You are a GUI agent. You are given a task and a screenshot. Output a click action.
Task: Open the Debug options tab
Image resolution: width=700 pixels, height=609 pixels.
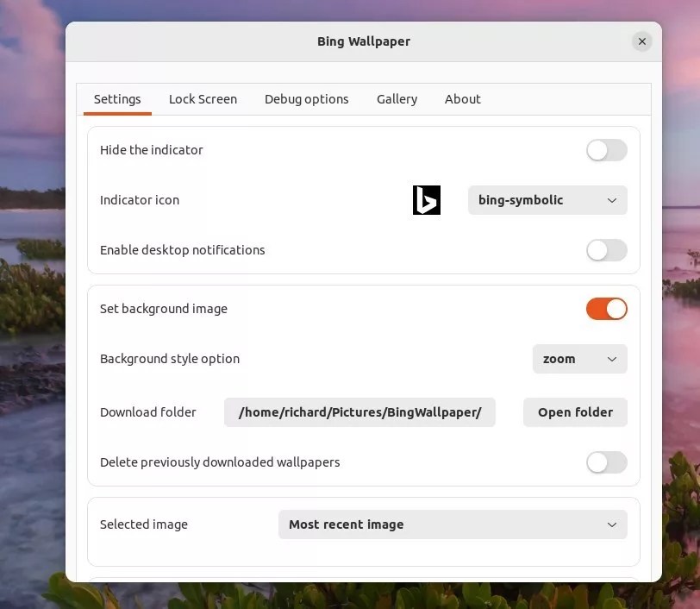pyautogui.click(x=306, y=99)
